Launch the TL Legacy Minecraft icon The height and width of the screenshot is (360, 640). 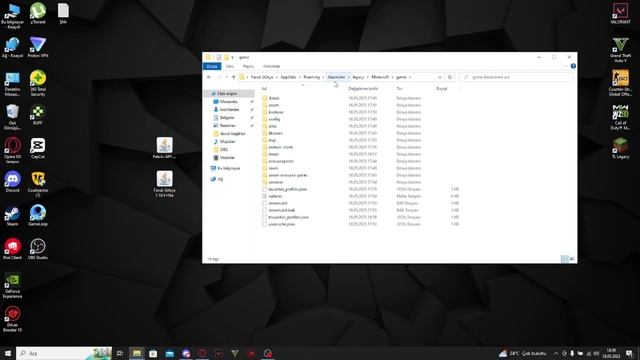tap(620, 148)
